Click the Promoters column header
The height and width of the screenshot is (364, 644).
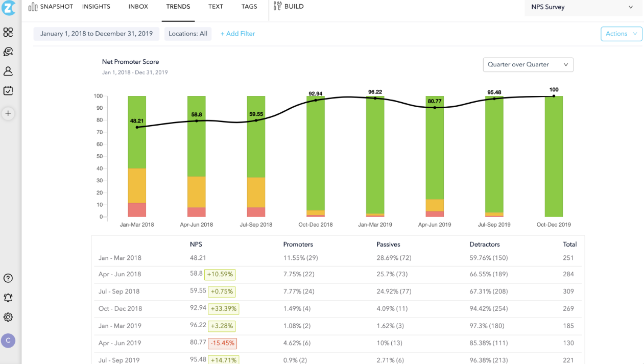298,245
